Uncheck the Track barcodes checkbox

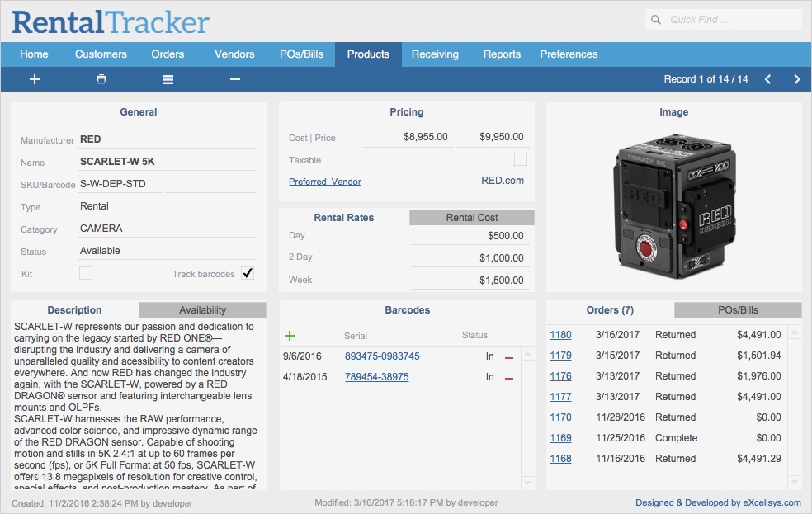pos(247,272)
